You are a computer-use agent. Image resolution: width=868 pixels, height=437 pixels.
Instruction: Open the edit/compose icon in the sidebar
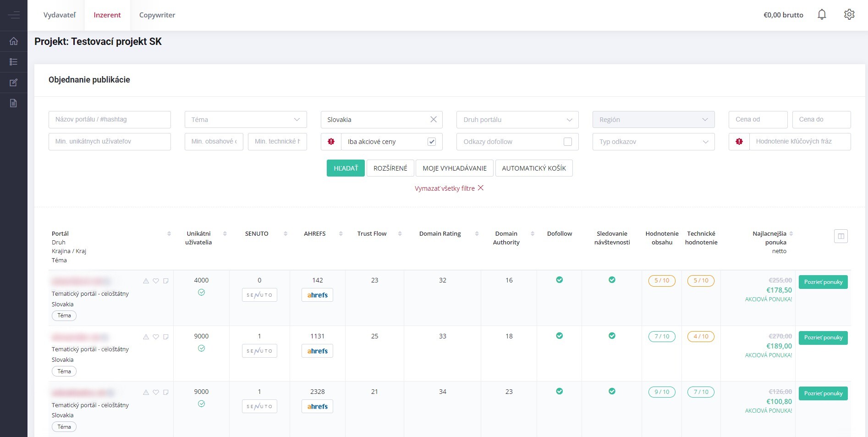click(14, 83)
